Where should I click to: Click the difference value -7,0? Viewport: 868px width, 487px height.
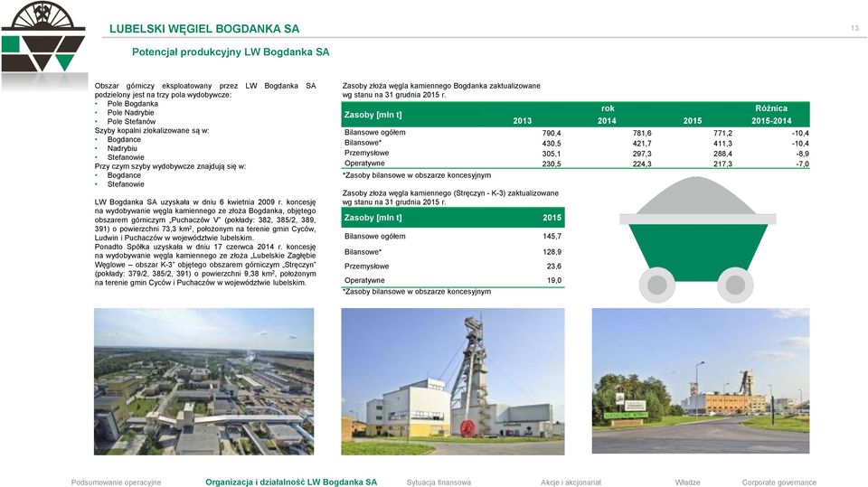[803, 164]
